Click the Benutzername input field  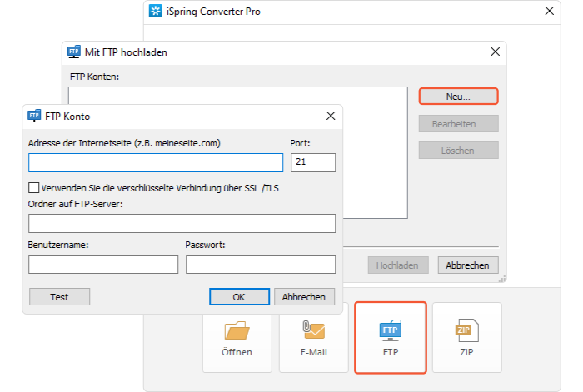click(103, 264)
